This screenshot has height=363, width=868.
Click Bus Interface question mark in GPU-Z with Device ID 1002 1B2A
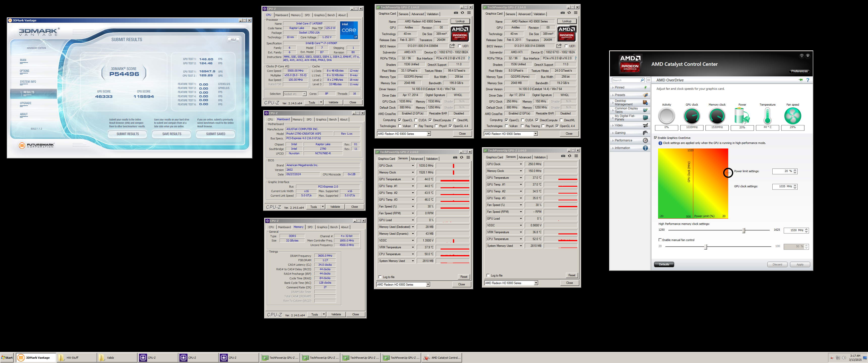[x=575, y=58]
